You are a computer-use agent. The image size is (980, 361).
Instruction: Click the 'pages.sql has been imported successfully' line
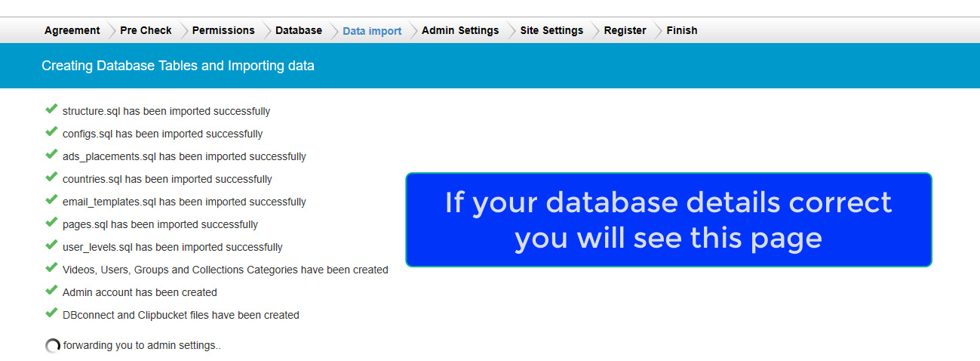point(160,224)
